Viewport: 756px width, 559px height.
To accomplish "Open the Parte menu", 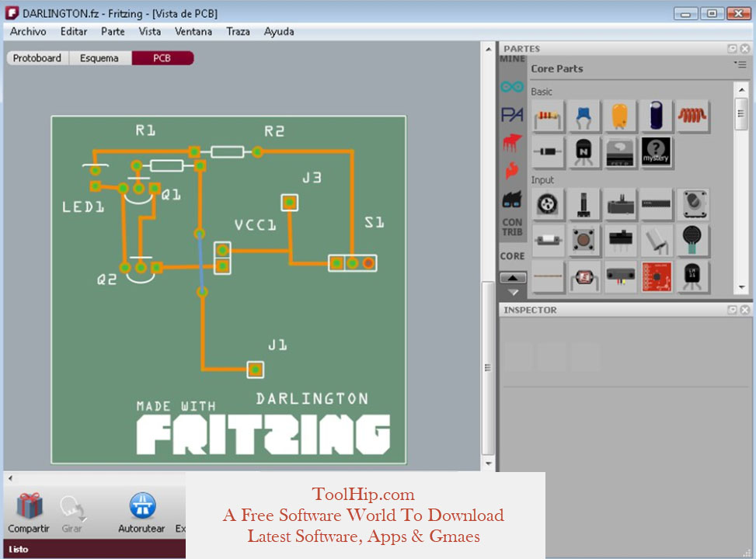I will pyautogui.click(x=113, y=32).
